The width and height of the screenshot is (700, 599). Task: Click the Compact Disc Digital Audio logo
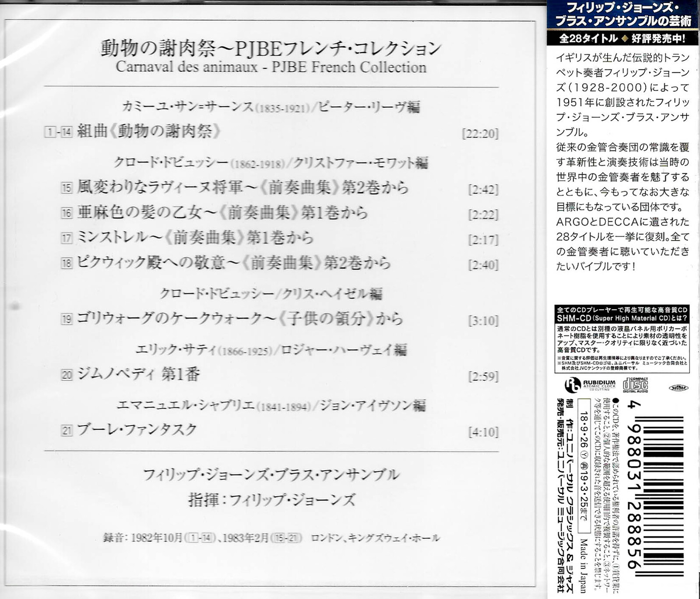click(x=636, y=384)
